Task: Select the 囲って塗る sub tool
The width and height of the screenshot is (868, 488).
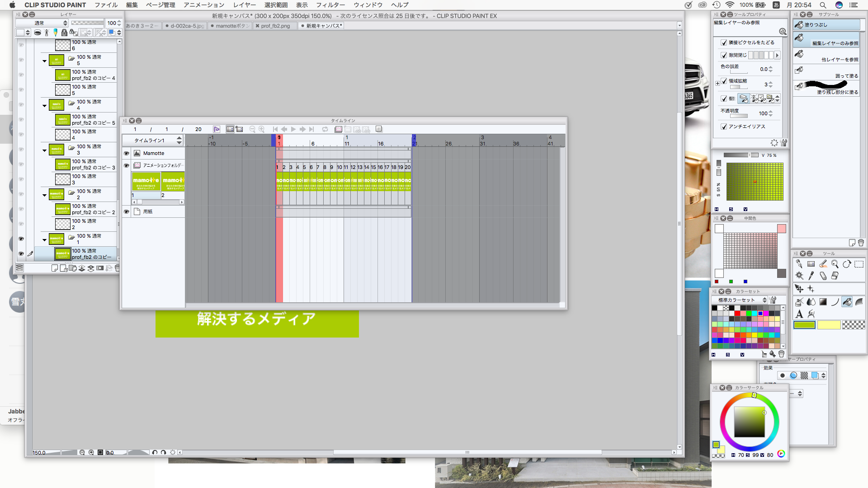Action: click(x=826, y=71)
